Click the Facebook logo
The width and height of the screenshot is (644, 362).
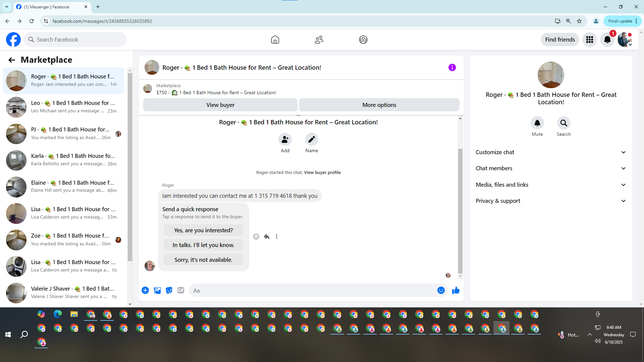pos(13,40)
